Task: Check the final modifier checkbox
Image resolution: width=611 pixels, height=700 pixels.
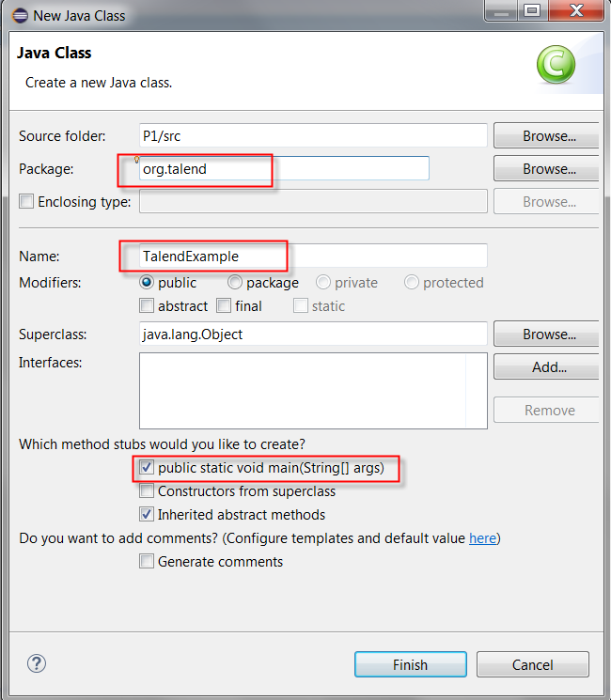Action: click(x=224, y=305)
